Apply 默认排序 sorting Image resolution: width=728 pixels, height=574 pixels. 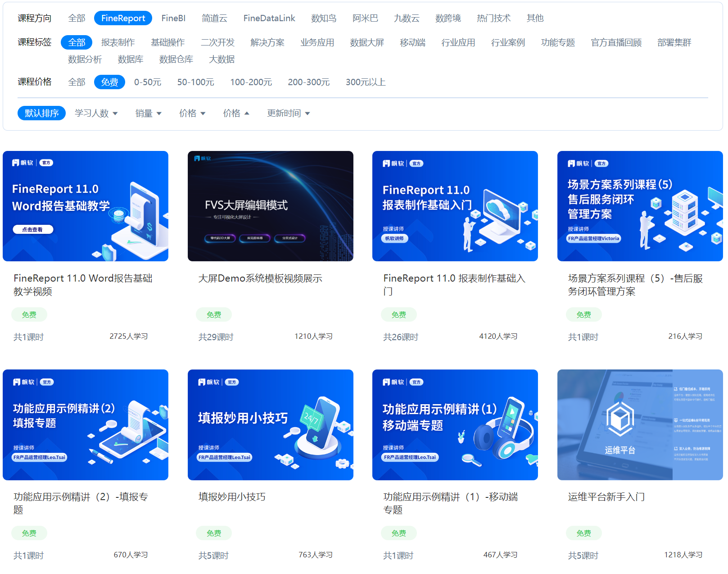click(41, 113)
